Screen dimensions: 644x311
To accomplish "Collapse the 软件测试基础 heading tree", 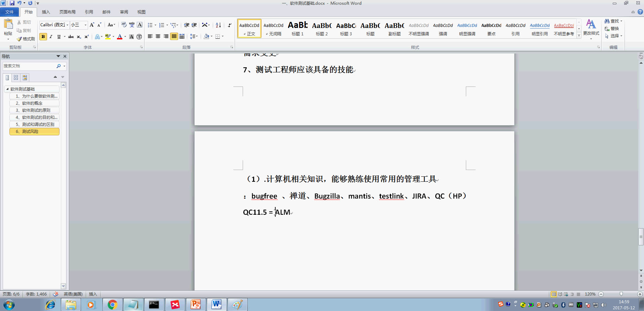I will (x=7, y=89).
